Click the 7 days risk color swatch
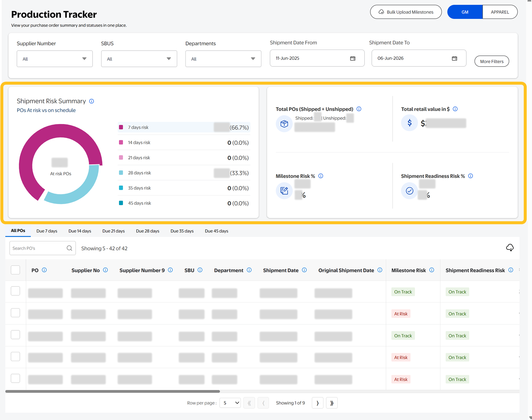Screen dimensions: 532x420 click(x=121, y=127)
